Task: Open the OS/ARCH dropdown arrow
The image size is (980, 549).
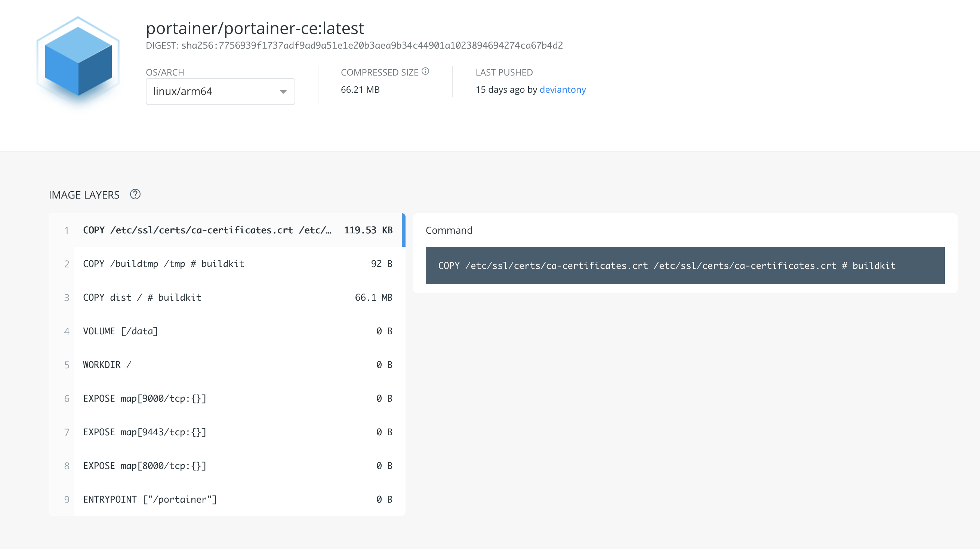Action: click(283, 91)
